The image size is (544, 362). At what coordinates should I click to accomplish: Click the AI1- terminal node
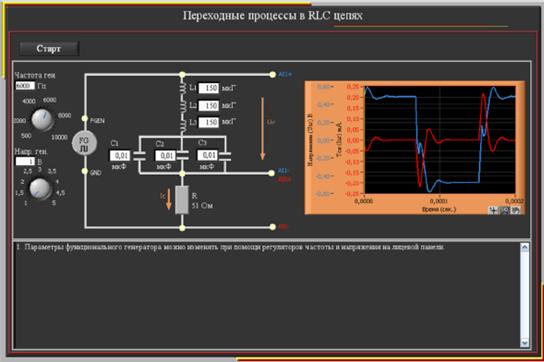[272, 173]
